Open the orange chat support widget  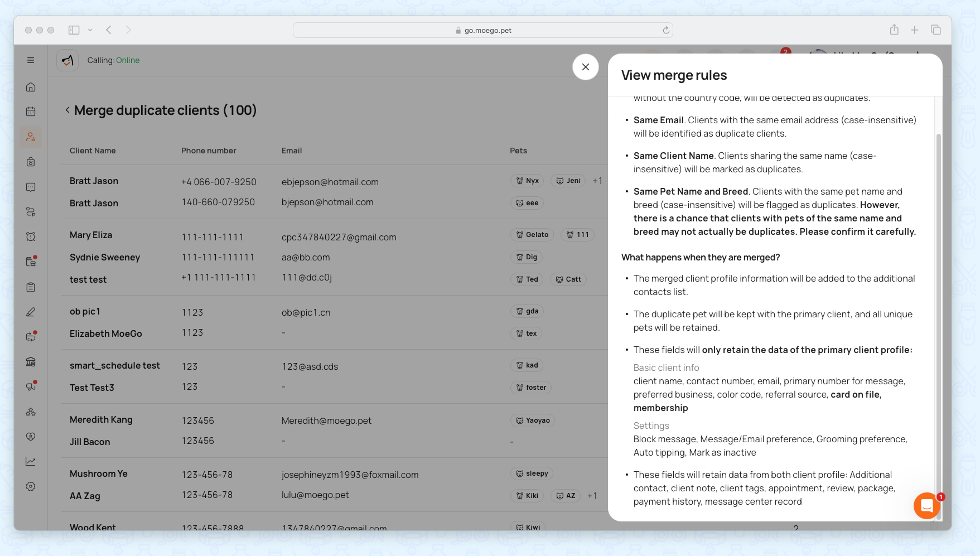point(926,505)
